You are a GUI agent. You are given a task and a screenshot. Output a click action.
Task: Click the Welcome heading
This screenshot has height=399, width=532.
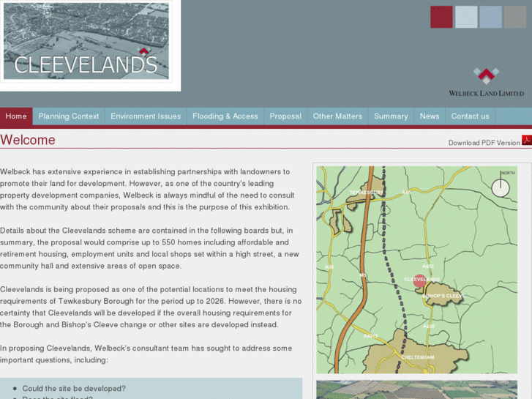(28, 140)
